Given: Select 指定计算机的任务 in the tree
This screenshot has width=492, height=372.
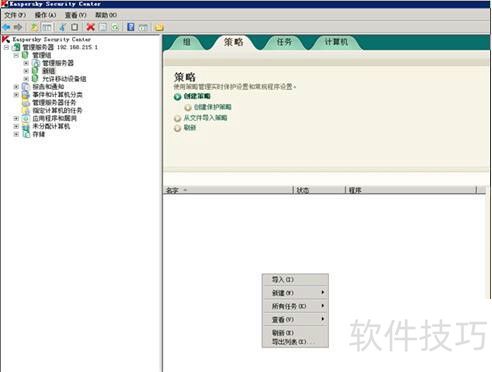Looking at the screenshot, I should pyautogui.click(x=57, y=110).
